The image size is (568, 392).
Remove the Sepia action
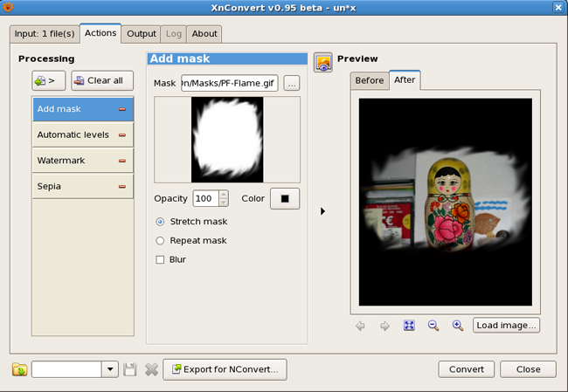(x=122, y=186)
